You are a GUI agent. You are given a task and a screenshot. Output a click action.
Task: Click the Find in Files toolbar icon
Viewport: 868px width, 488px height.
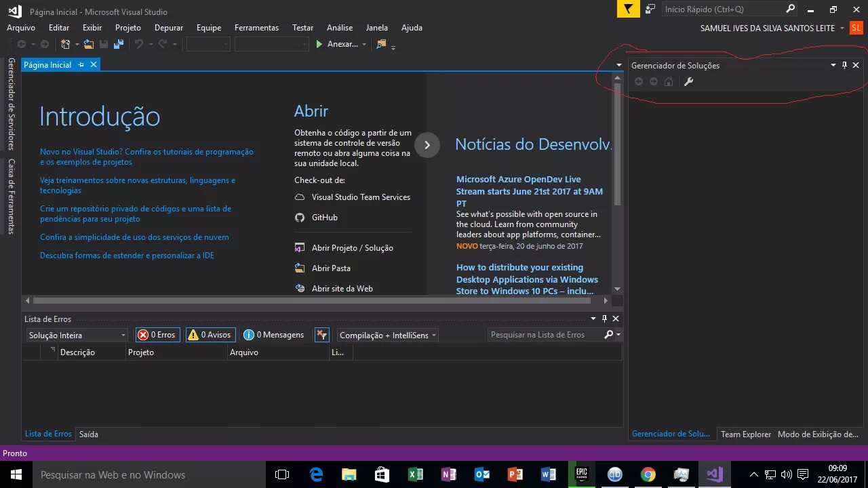[x=381, y=44]
